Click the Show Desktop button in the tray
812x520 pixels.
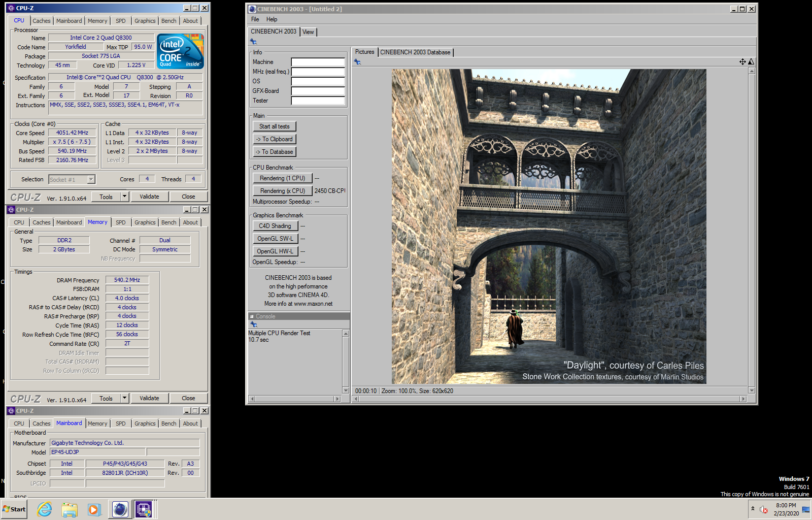coord(806,509)
